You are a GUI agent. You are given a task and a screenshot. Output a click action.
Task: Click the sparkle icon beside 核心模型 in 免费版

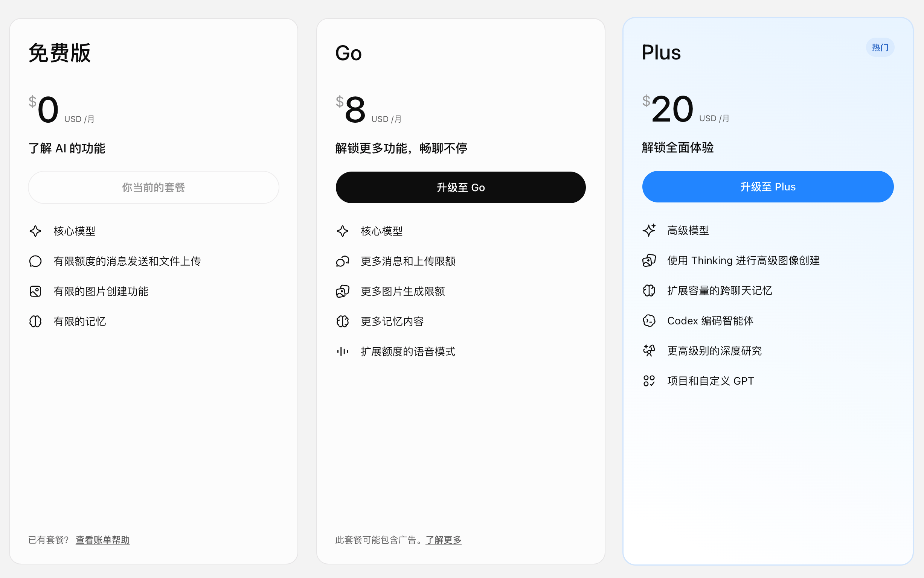[35, 231]
